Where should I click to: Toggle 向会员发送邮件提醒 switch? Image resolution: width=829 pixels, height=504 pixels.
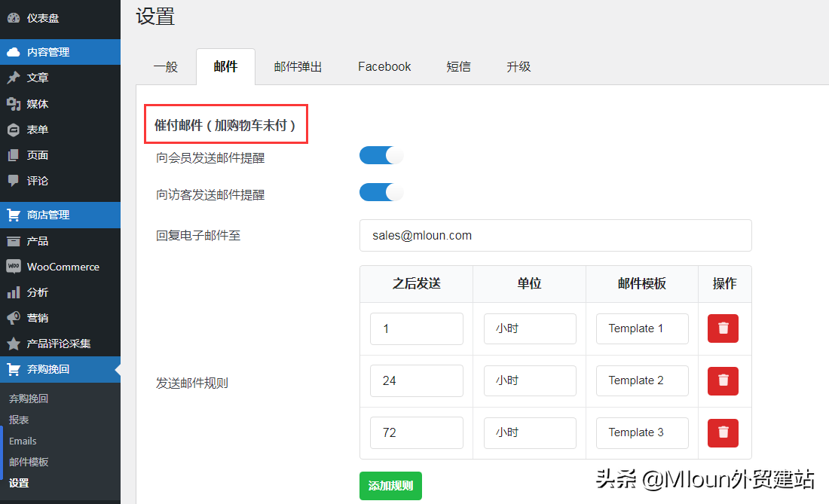tap(381, 155)
